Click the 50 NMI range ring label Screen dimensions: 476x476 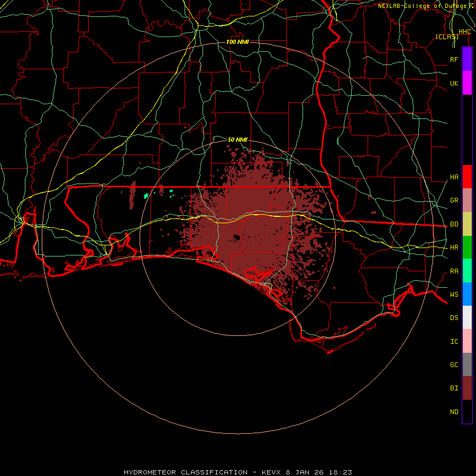click(237, 140)
